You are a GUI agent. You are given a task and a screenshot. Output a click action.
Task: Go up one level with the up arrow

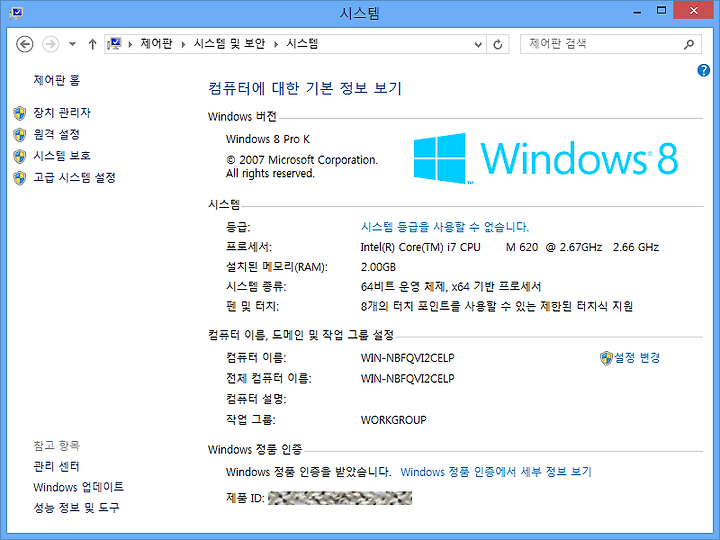point(92,44)
